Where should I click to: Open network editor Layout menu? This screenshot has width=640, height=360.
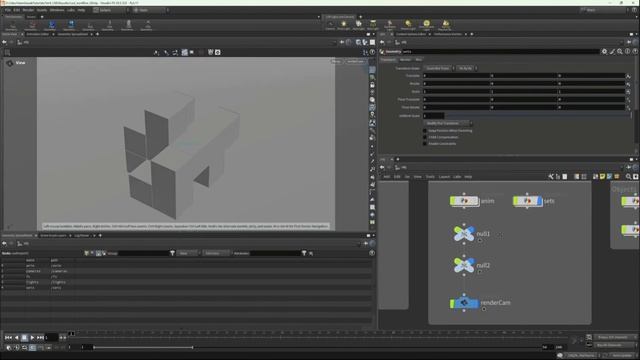coord(444,177)
